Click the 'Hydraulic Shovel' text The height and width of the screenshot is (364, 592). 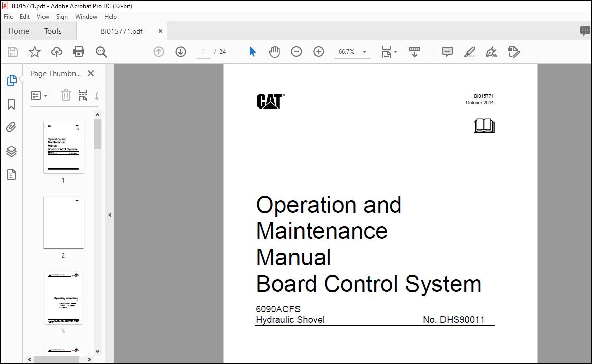pyautogui.click(x=290, y=320)
